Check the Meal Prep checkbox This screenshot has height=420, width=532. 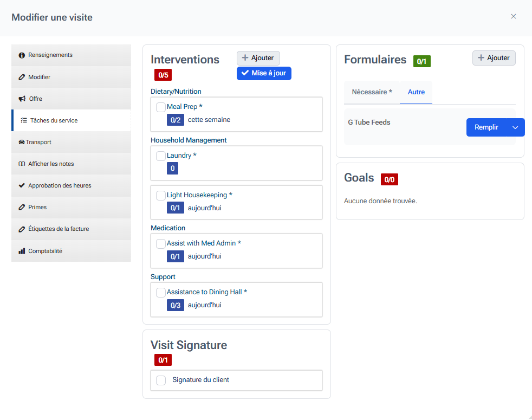[x=161, y=107]
